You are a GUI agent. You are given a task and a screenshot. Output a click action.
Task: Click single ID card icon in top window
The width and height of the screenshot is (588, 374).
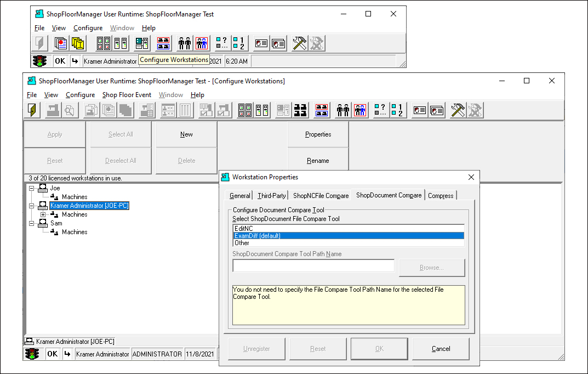(261, 43)
